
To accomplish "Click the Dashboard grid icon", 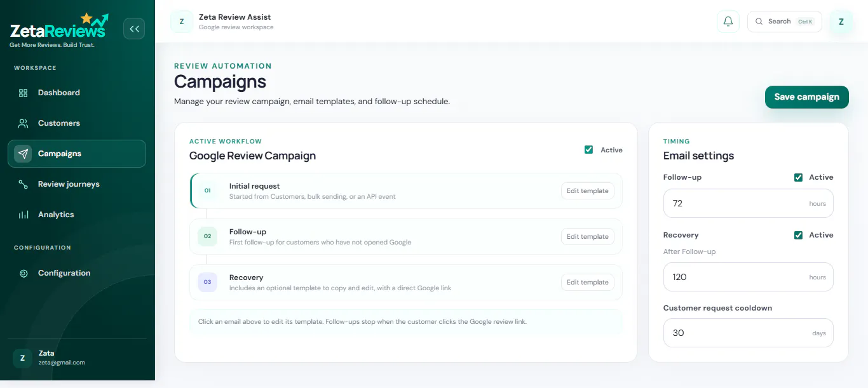I will tap(24, 93).
